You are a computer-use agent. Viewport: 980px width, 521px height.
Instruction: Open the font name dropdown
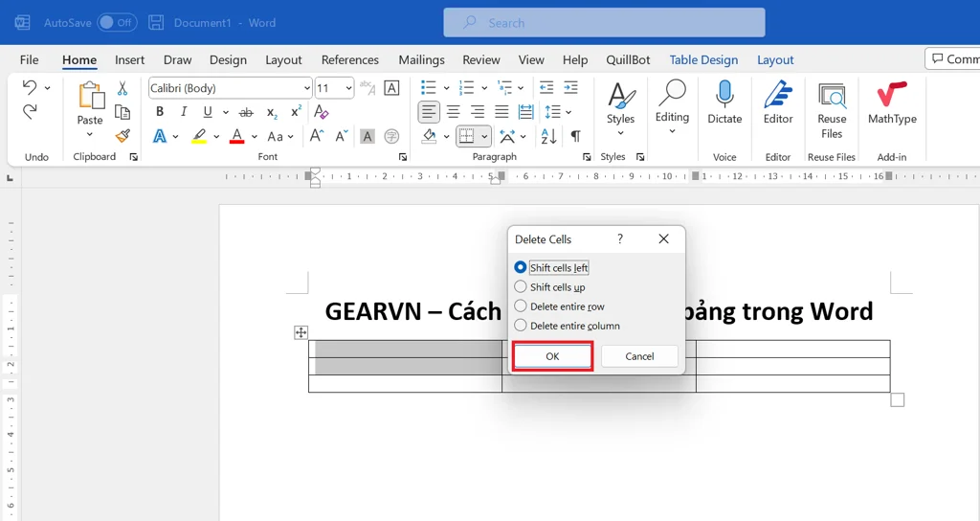pyautogui.click(x=307, y=88)
